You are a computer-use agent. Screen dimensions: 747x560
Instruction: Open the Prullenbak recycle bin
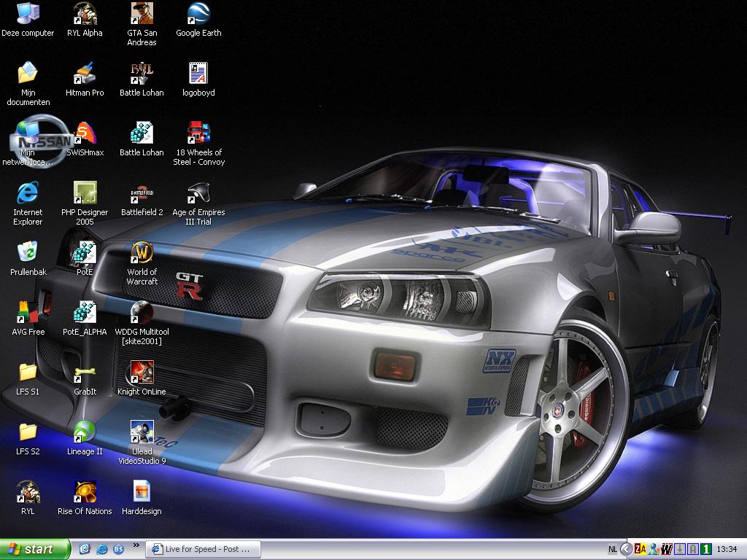pyautogui.click(x=28, y=259)
